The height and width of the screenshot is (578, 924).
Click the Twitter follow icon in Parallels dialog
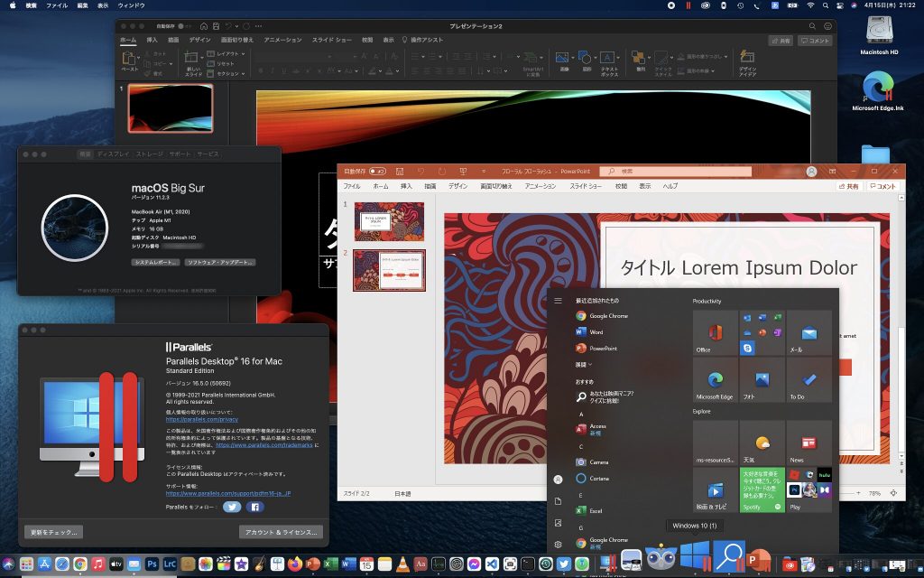231,508
